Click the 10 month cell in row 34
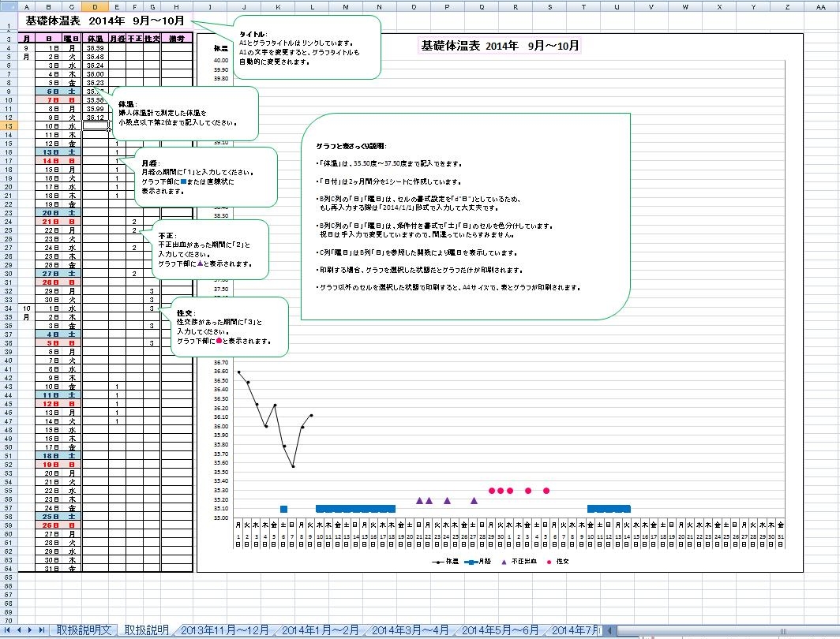The image size is (840, 639). [x=26, y=308]
